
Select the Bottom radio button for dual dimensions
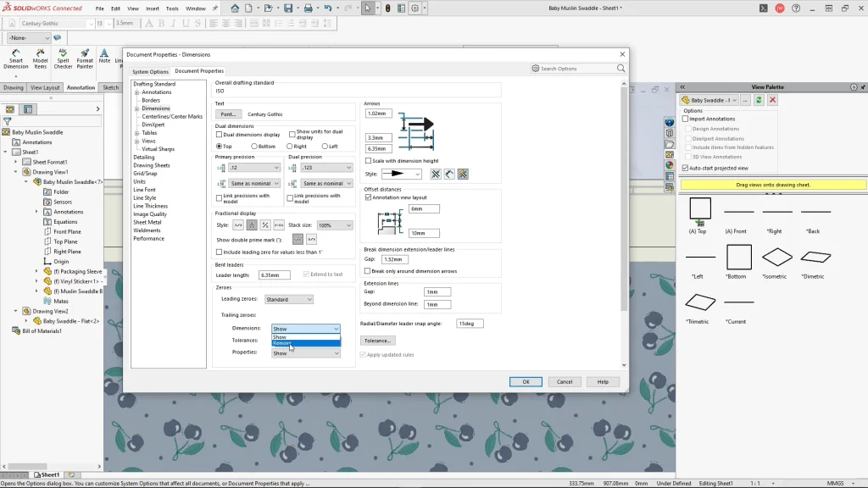point(254,147)
